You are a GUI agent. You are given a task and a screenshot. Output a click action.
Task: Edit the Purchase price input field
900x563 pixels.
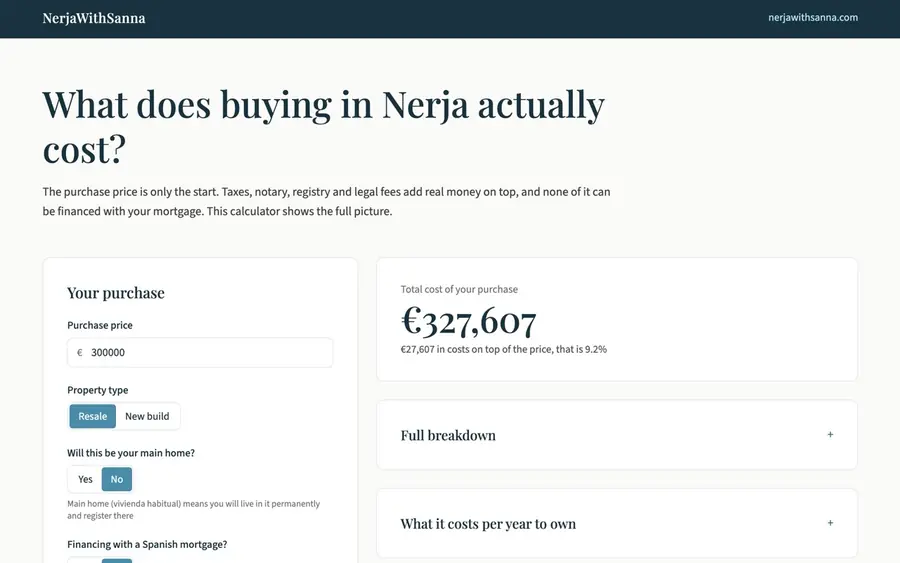[x=200, y=352]
